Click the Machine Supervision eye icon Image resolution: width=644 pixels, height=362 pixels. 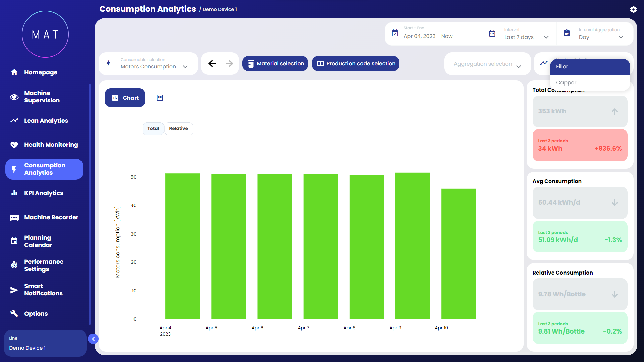coord(14,97)
